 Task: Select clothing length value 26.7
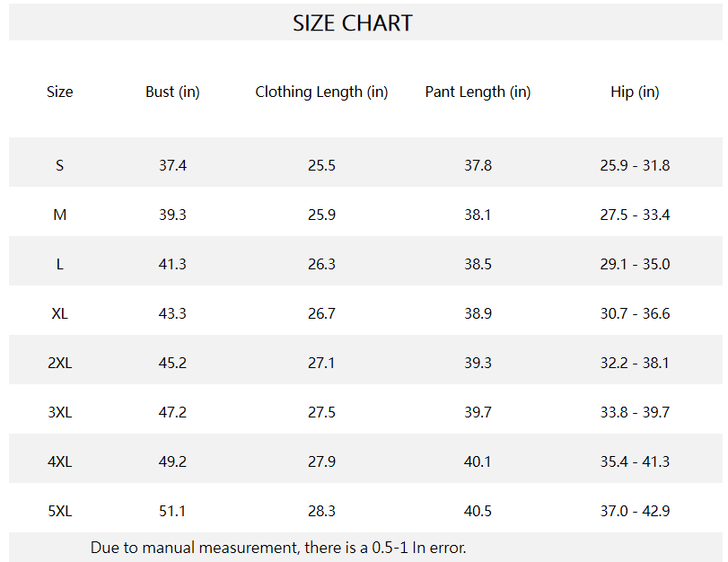[x=321, y=313]
